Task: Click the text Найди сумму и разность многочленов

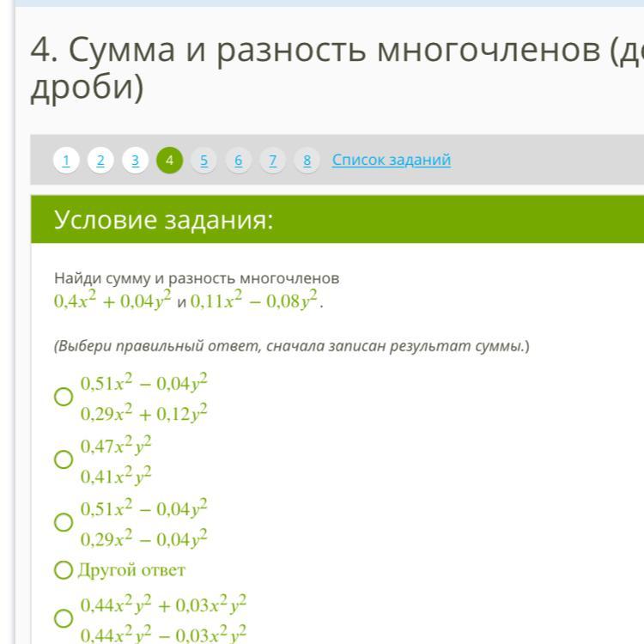Action: 197,278
